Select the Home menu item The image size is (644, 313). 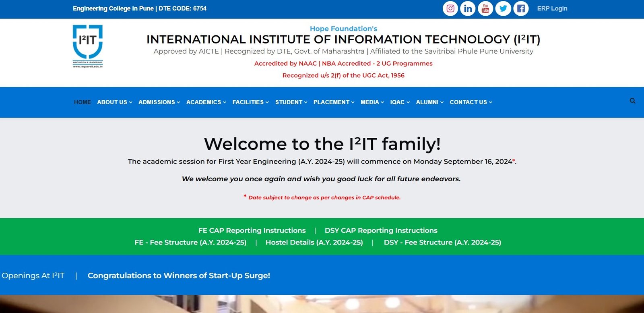(83, 102)
